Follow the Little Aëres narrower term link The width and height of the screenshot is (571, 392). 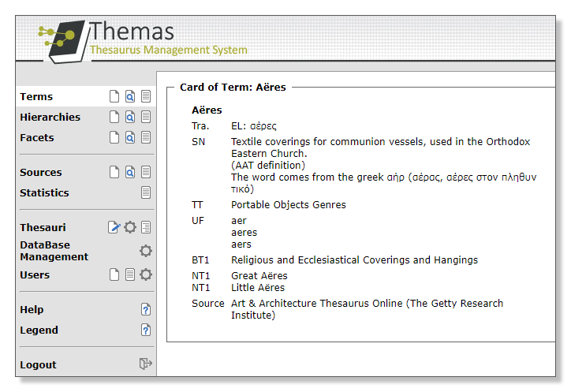coord(258,288)
